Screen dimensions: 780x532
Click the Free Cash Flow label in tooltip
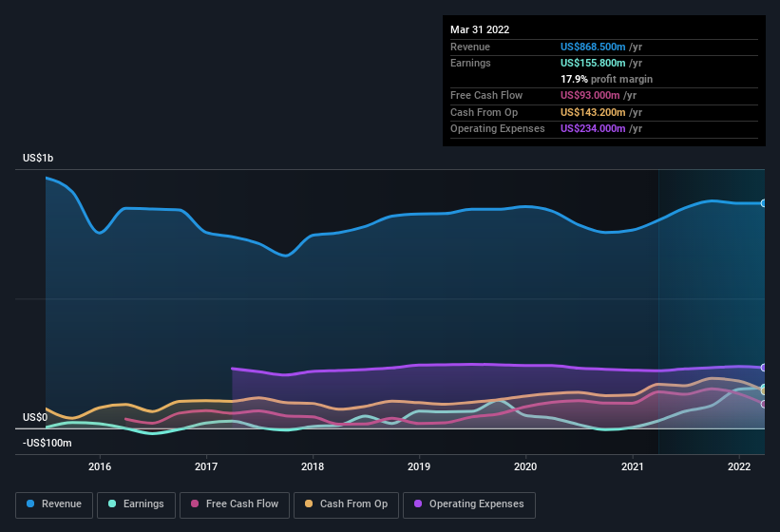coord(486,95)
